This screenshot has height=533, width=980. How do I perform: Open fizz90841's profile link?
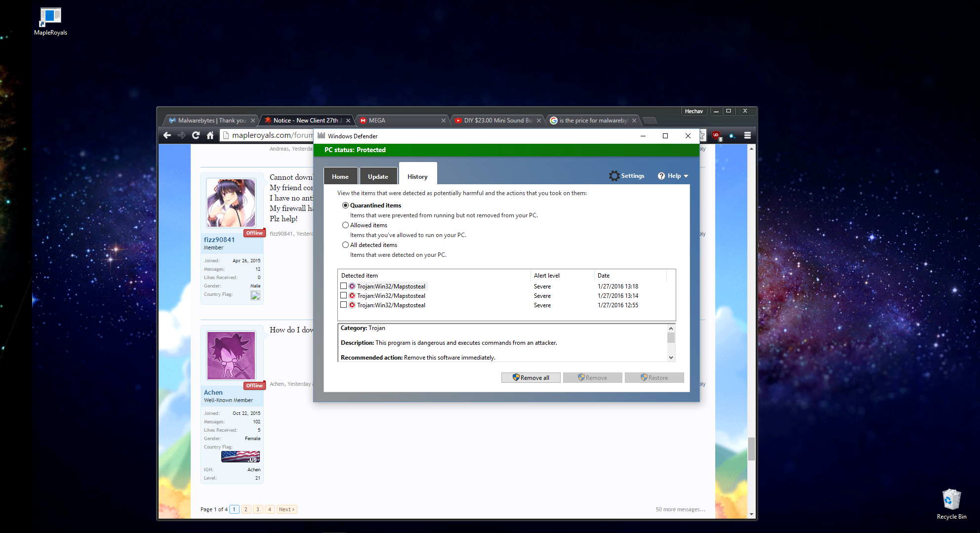tap(219, 240)
